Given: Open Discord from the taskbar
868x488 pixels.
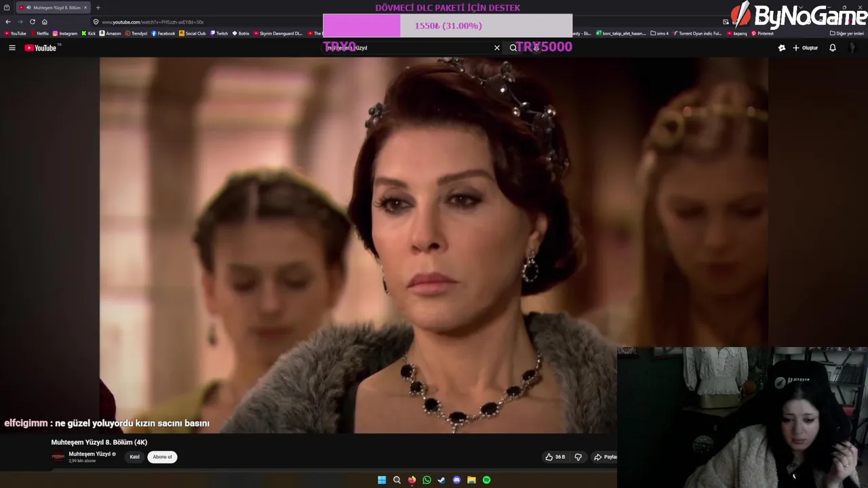Looking at the screenshot, I should (x=456, y=480).
